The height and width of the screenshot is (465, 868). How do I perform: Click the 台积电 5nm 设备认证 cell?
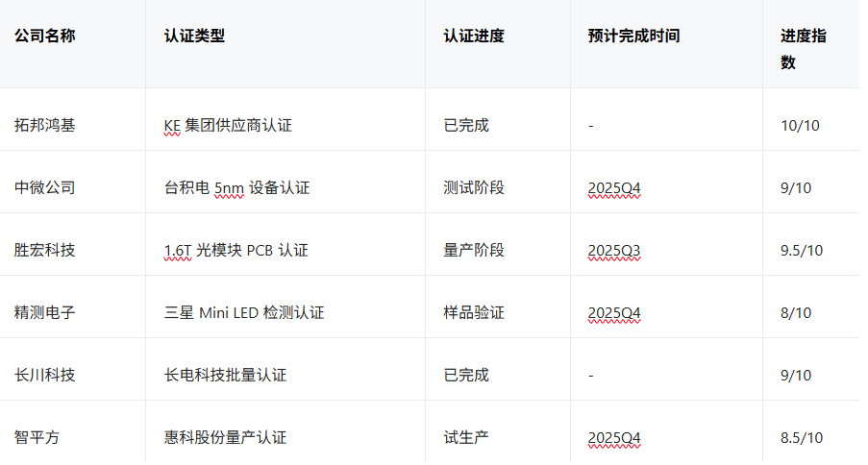tap(236, 187)
